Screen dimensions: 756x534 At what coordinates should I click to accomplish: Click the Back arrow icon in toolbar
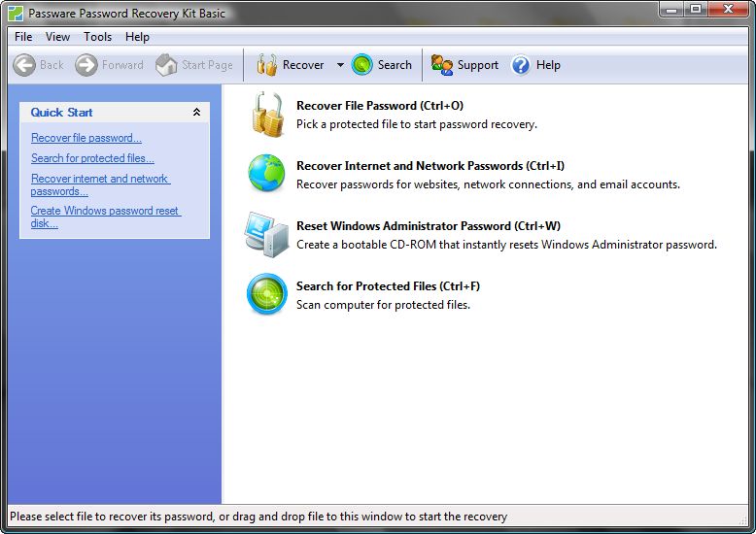[x=24, y=65]
